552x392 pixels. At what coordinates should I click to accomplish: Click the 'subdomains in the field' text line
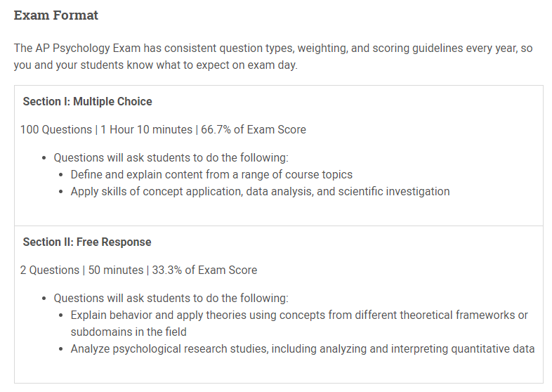click(129, 332)
